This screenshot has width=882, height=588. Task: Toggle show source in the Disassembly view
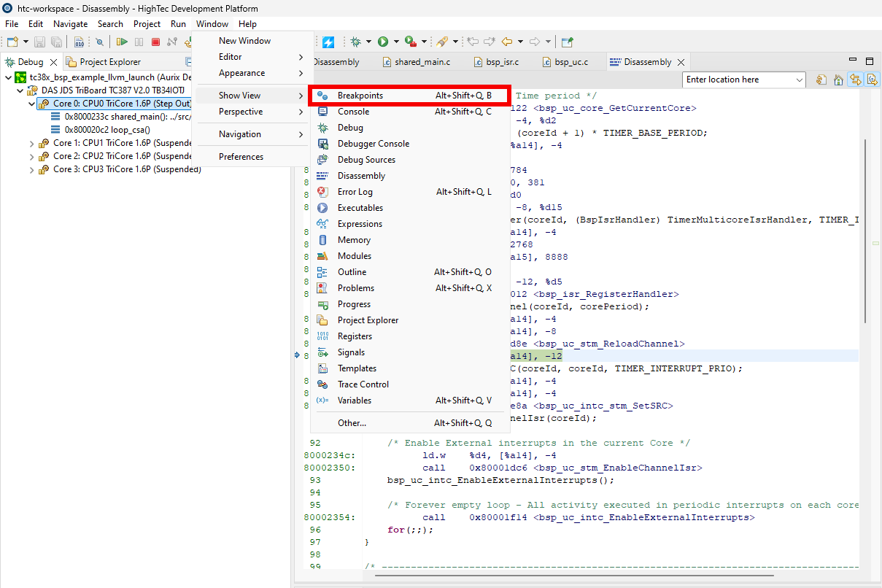(872, 80)
